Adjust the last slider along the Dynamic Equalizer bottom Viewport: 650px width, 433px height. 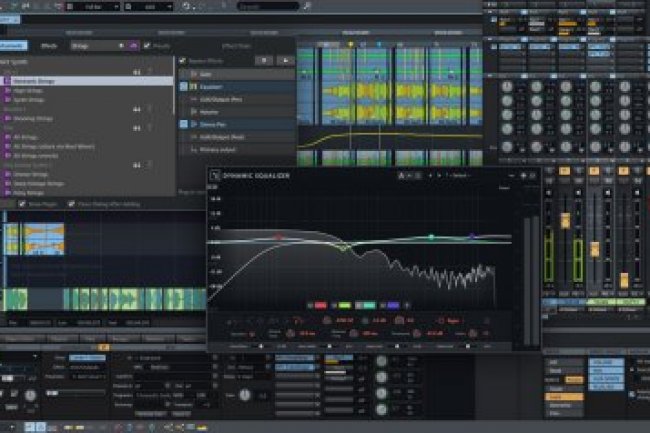click(x=468, y=346)
